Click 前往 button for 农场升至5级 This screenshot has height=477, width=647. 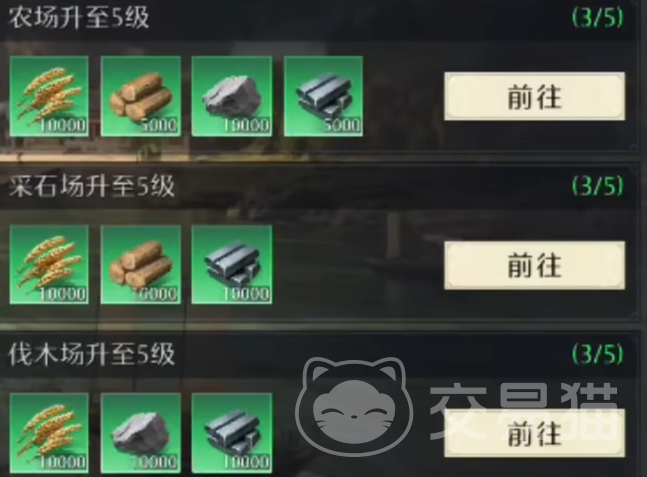tap(534, 97)
